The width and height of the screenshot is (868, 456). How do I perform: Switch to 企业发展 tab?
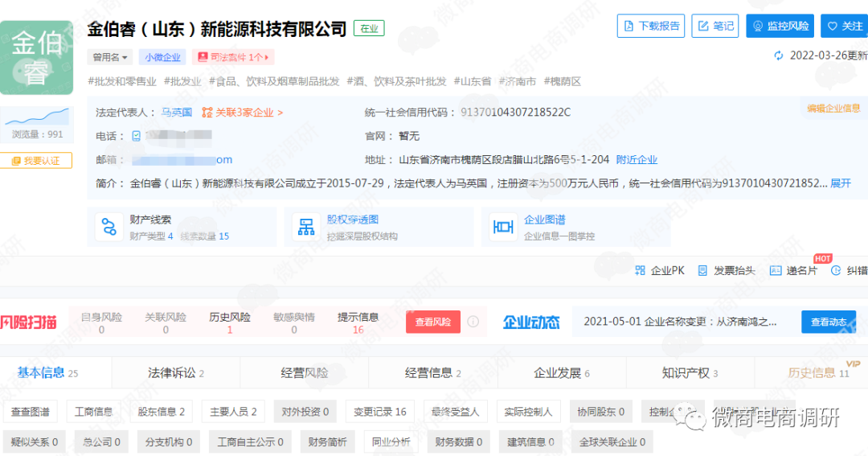click(561, 373)
